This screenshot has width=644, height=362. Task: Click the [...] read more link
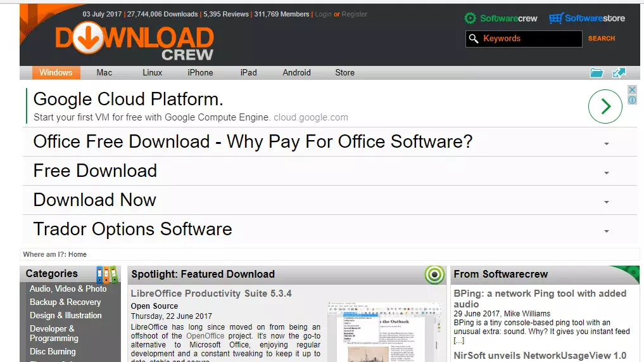[x=459, y=340]
